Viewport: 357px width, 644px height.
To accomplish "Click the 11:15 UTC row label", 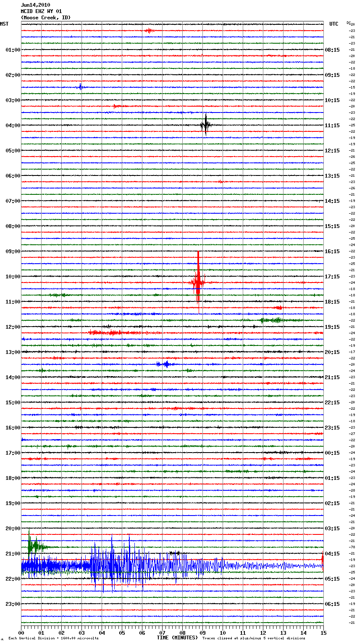I will click(x=332, y=126).
